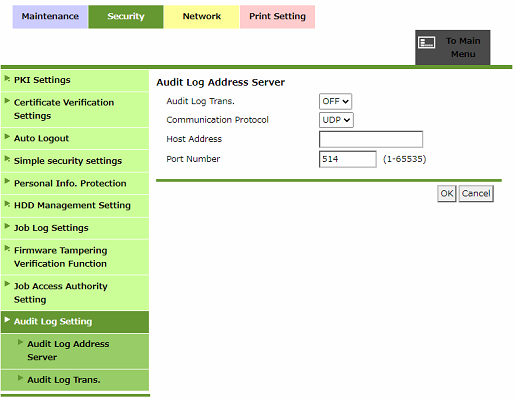Click the white arrow beside Audit Log Setting
The width and height of the screenshot is (517, 400).
click(x=7, y=320)
